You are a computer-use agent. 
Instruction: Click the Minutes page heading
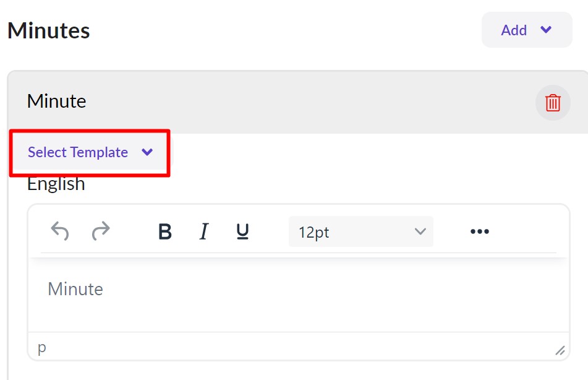click(49, 30)
